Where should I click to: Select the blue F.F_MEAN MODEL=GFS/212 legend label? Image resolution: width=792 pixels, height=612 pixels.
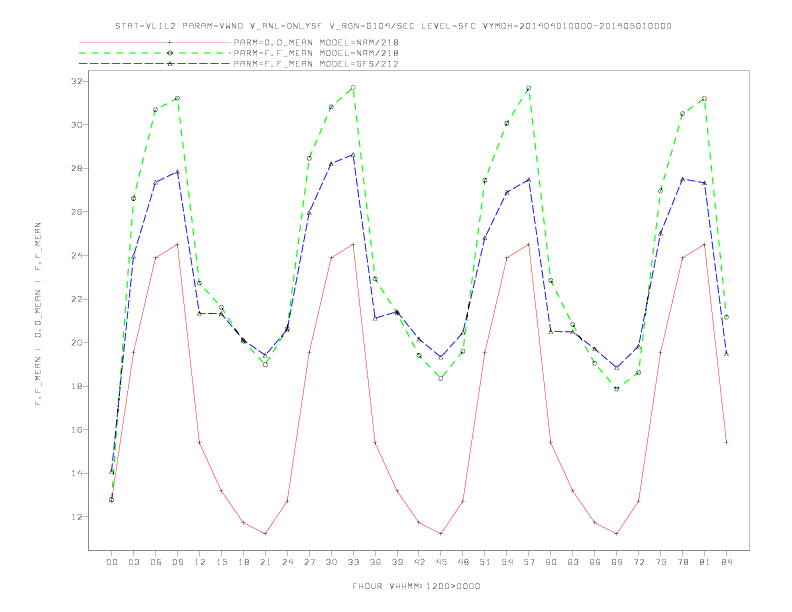316,64
